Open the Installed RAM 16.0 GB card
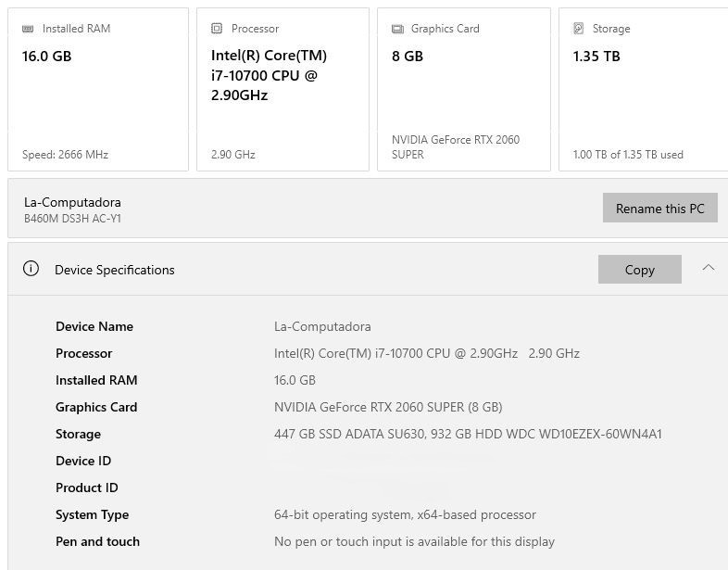This screenshot has height=570, width=728. pyautogui.click(x=98, y=90)
